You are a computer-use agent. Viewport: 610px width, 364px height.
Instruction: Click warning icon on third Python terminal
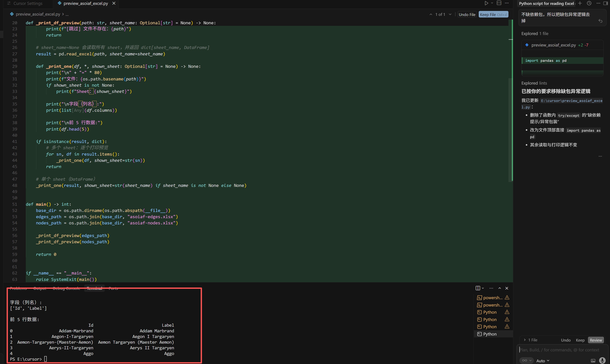tap(507, 327)
